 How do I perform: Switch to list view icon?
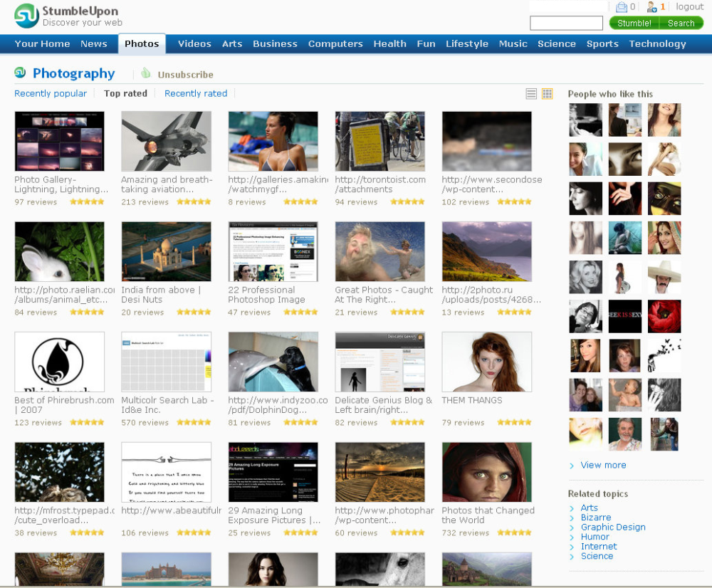point(531,93)
